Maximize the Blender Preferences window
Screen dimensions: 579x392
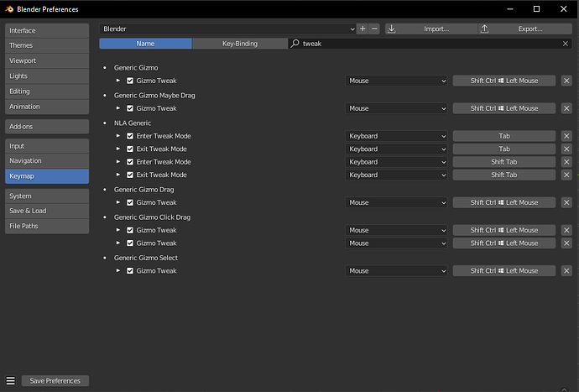[x=536, y=9]
